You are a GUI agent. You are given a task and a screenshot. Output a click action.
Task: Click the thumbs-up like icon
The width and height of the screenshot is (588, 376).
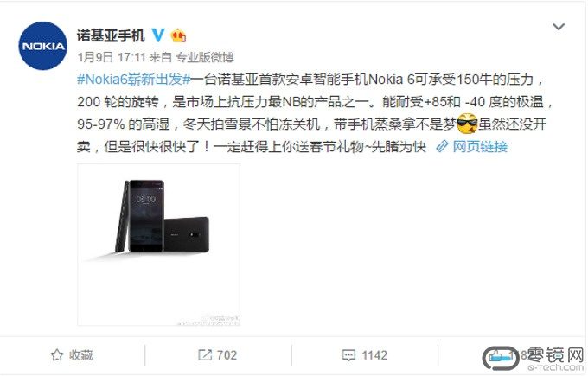(497, 355)
